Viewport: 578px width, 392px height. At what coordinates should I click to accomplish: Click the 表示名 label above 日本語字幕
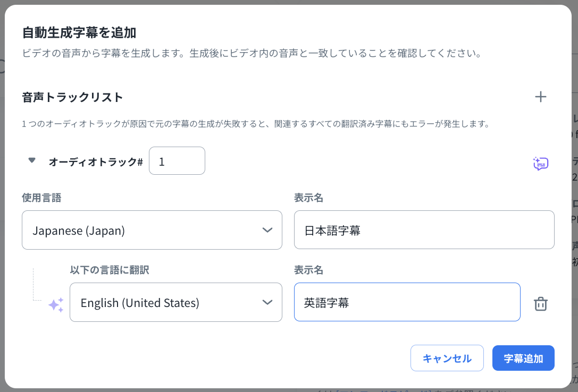308,198
